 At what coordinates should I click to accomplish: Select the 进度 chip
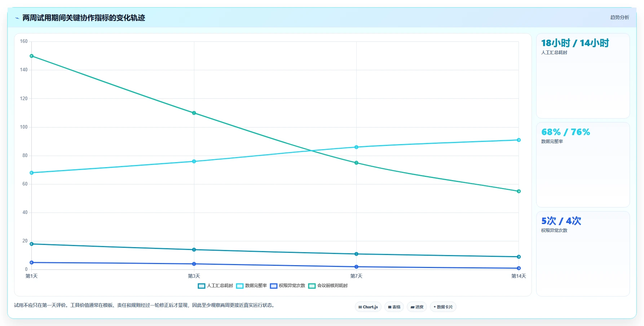(417, 307)
